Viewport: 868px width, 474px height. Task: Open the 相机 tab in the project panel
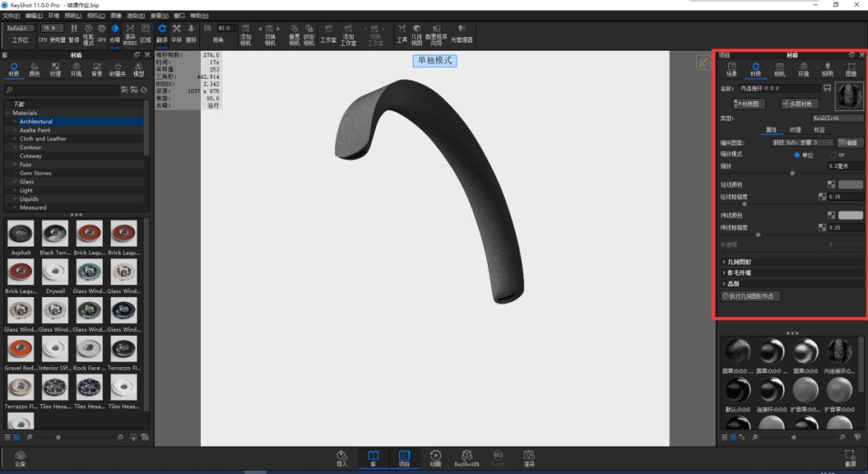780,70
